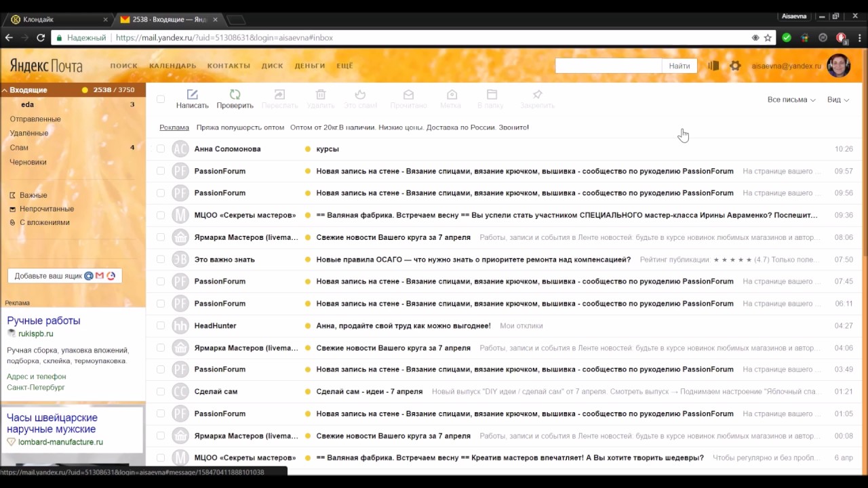This screenshot has width=868, height=488.
Task: Toggle the select-all messages checkbox
Action: tap(161, 99)
